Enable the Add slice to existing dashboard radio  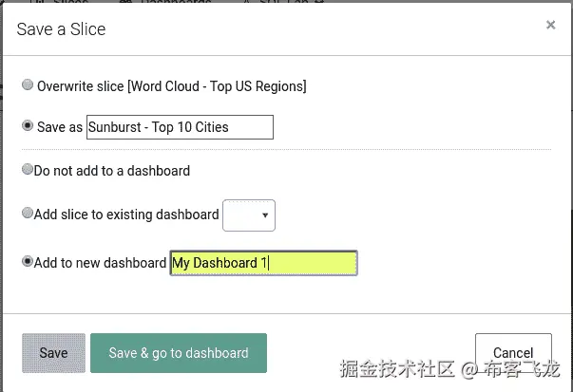pyautogui.click(x=27, y=215)
